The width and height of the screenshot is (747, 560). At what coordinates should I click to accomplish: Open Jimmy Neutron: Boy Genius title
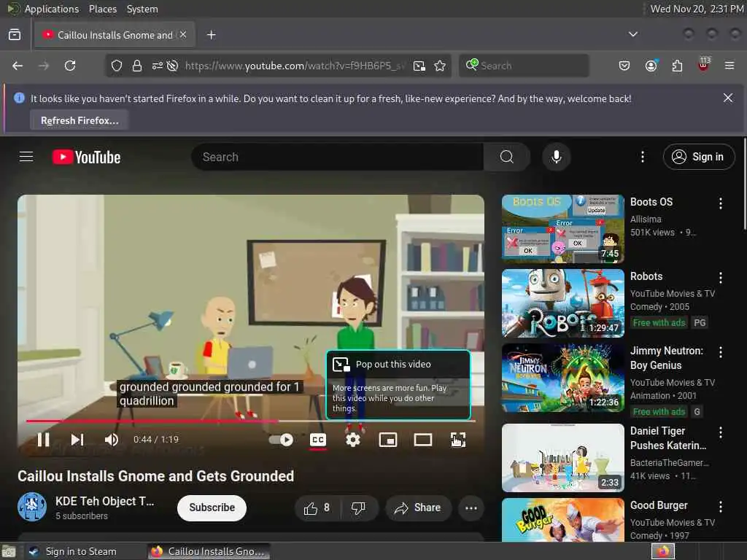click(x=667, y=358)
